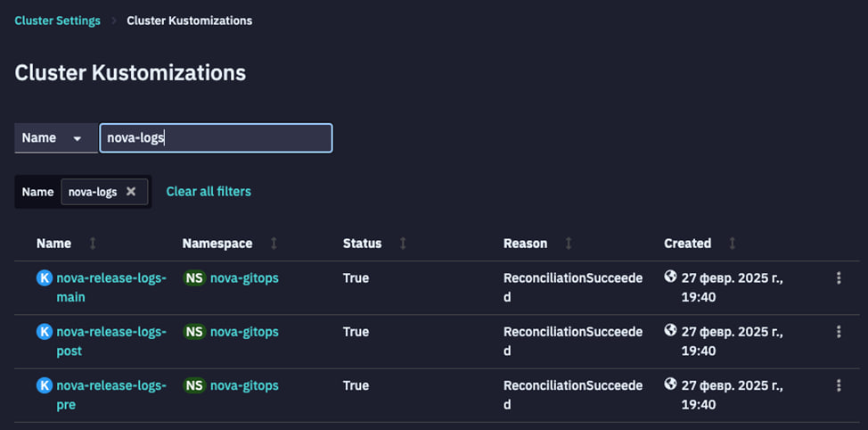The width and height of the screenshot is (868, 430).
Task: Click the Cluster Kustomizations page heading
Action: (130, 73)
